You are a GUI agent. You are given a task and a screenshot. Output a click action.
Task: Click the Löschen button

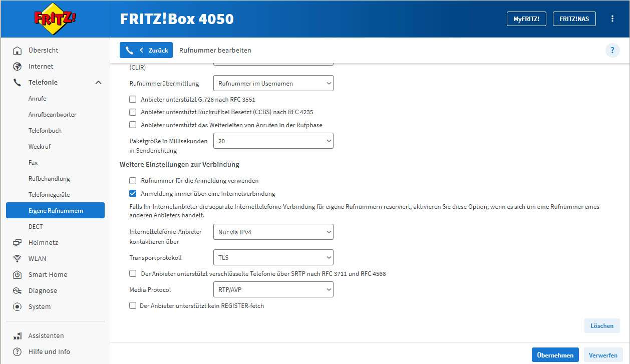click(601, 326)
